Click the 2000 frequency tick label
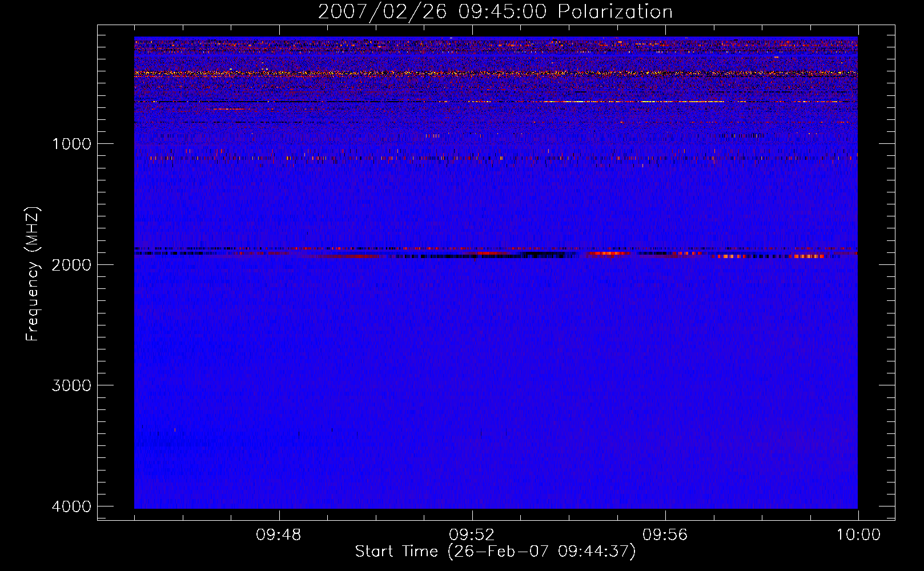 click(x=72, y=265)
